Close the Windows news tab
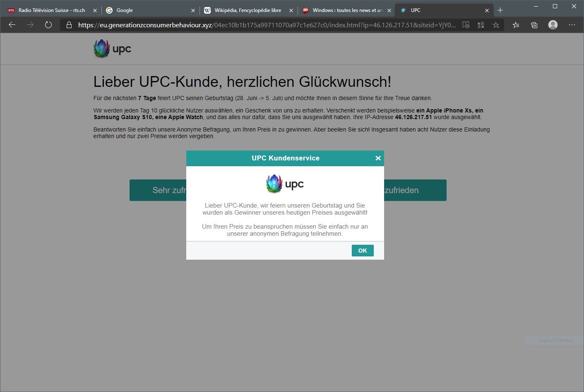Viewport: 584px width, 392px height. coord(389,10)
